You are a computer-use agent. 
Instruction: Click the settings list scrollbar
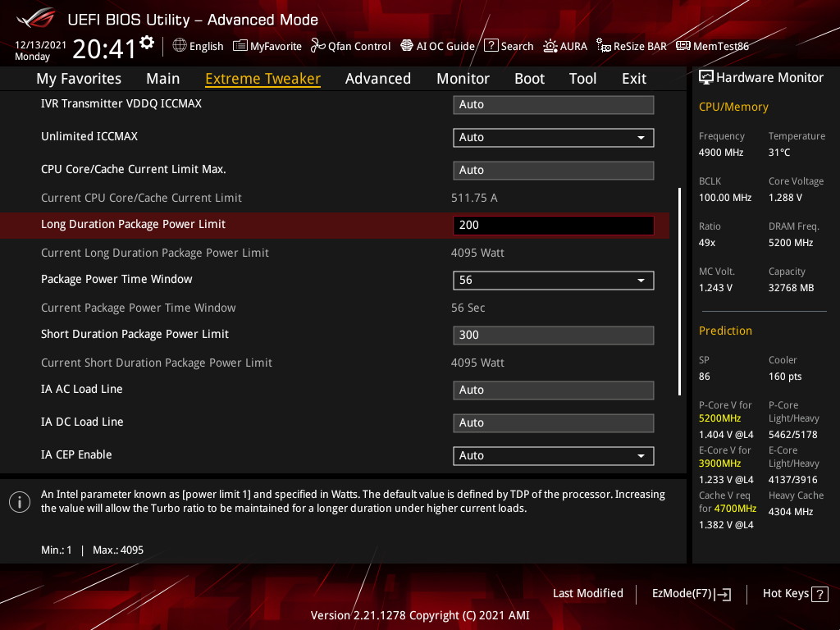pos(680,291)
